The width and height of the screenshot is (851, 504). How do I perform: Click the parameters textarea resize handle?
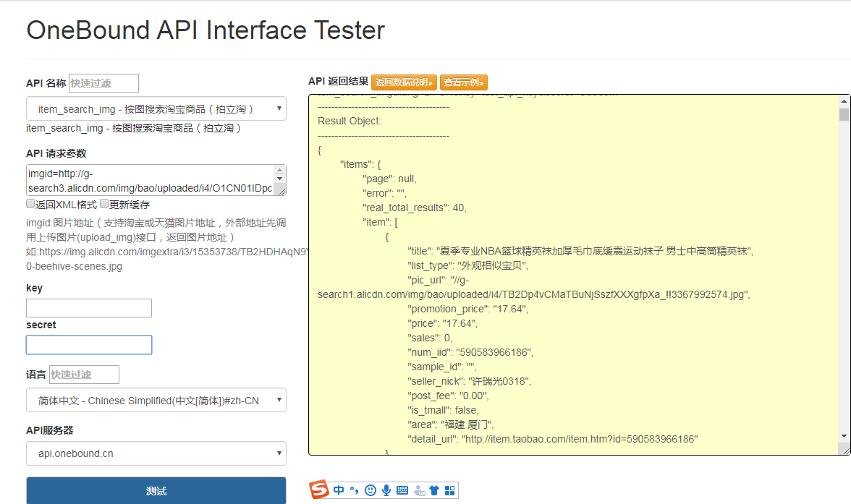pos(281,190)
